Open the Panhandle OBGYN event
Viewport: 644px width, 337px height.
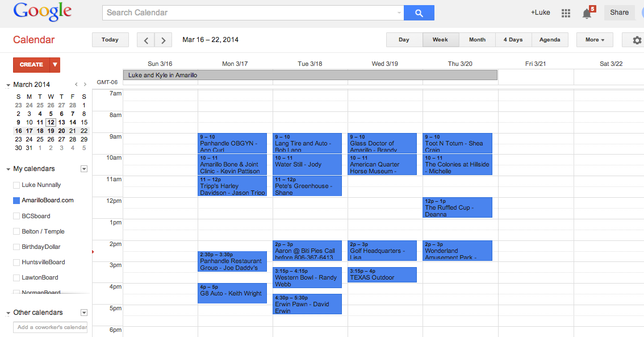click(x=232, y=143)
